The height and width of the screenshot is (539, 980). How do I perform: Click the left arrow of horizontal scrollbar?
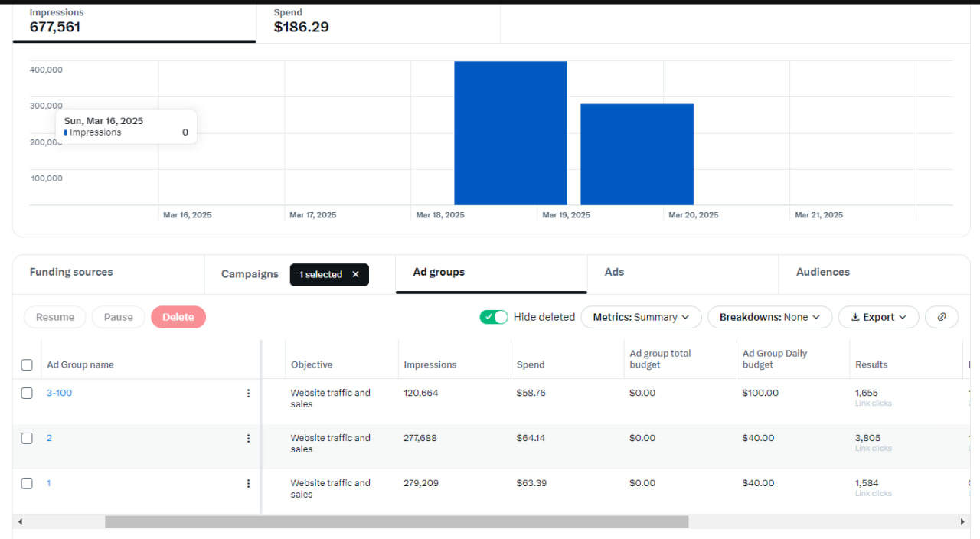20,521
